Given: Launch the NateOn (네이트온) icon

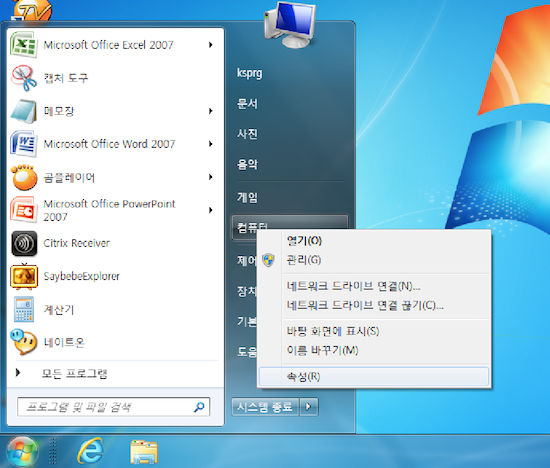Looking at the screenshot, I should click(24, 342).
